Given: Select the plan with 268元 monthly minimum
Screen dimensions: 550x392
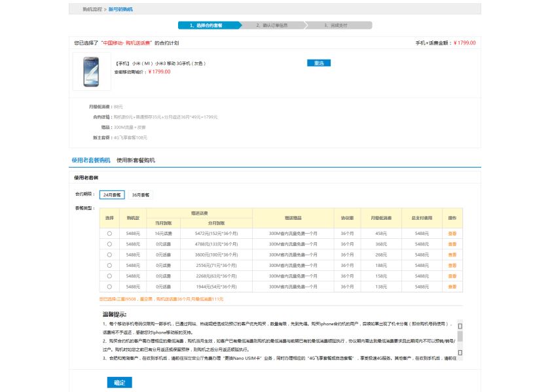Looking at the screenshot, I should coord(109,255).
